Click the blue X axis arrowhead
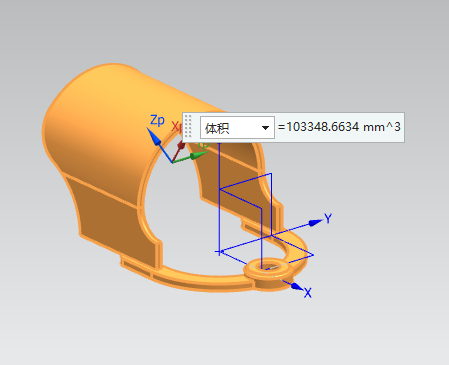Screen dimensions: 449x365 pos(296,286)
